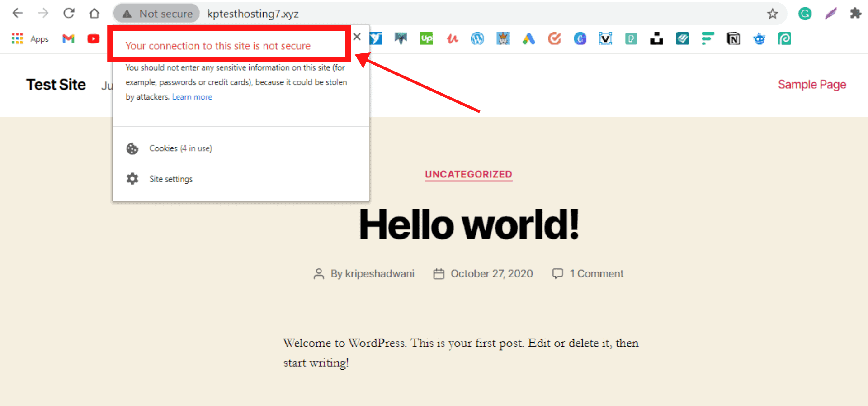Screen dimensions: 868x406
Task: Click the forward navigation arrow
Action: [x=43, y=13]
